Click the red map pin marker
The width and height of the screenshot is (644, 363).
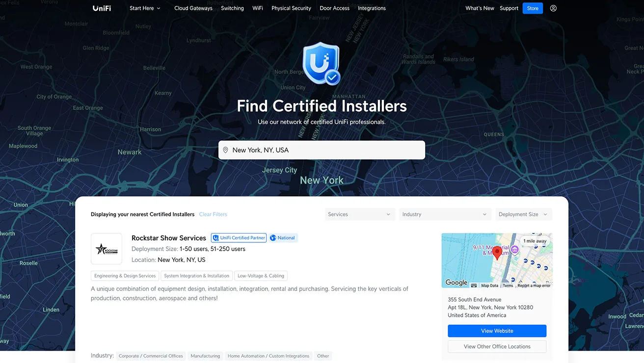click(497, 253)
